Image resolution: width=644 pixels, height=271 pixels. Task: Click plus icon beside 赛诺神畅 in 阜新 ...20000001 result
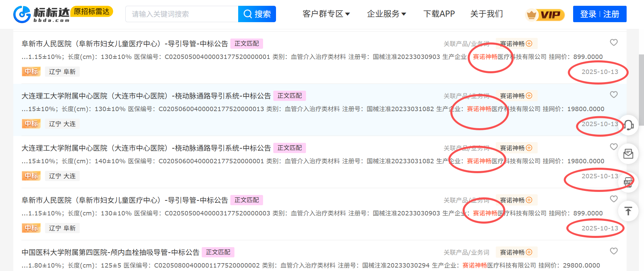pos(529,44)
